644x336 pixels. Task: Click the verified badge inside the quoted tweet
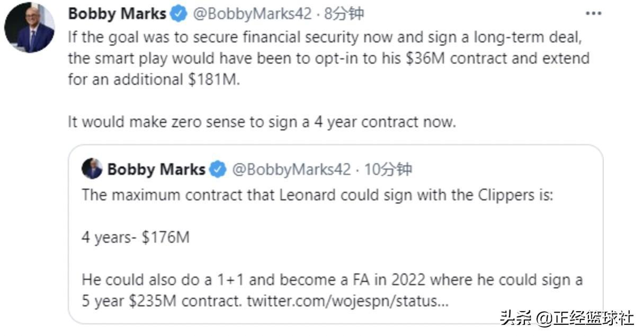coord(218,170)
